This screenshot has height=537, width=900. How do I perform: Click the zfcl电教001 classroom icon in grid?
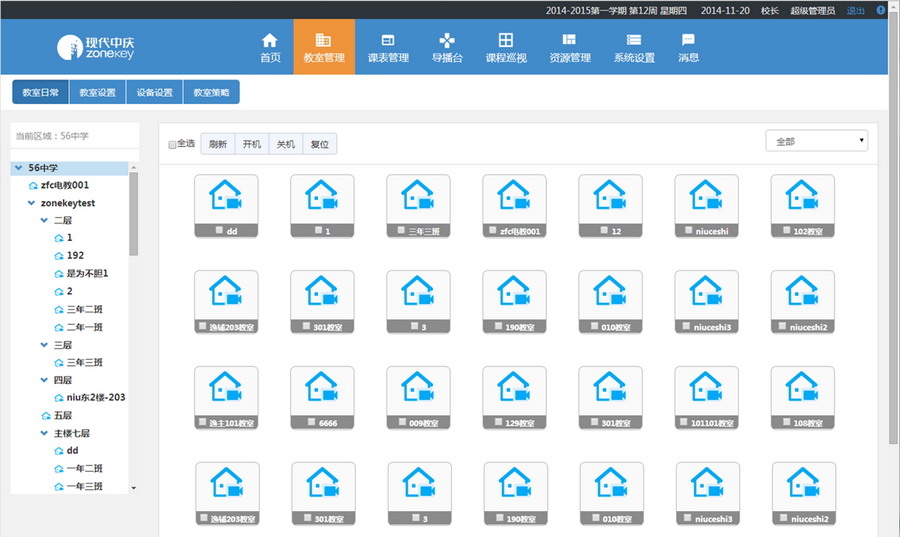[513, 197]
